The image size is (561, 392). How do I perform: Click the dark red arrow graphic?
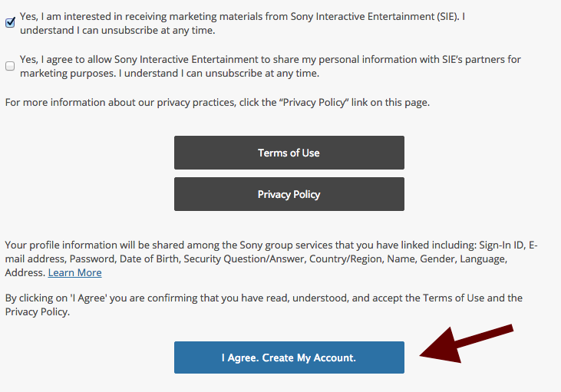pyautogui.click(x=467, y=343)
